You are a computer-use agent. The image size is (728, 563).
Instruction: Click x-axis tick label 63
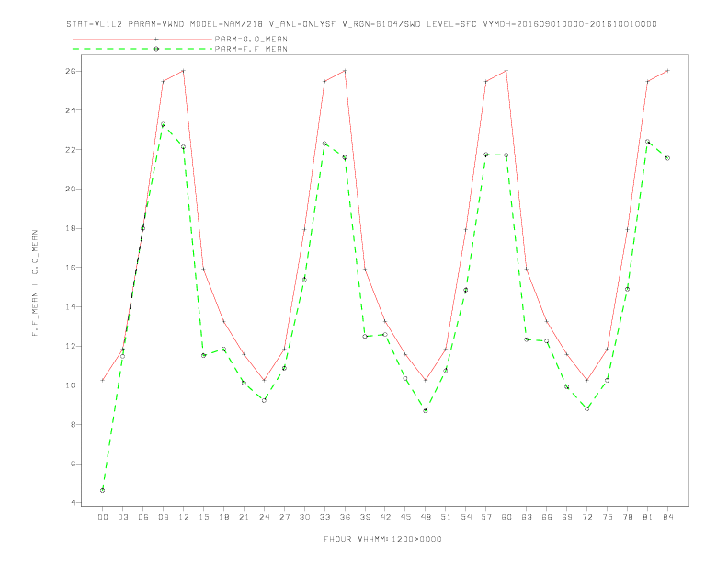[x=527, y=517]
